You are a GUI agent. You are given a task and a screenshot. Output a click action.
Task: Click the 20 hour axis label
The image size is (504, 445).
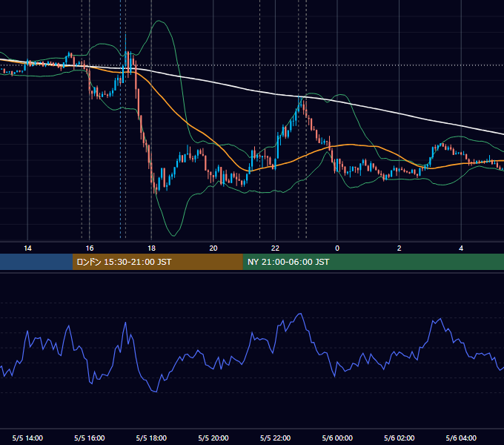point(213,248)
